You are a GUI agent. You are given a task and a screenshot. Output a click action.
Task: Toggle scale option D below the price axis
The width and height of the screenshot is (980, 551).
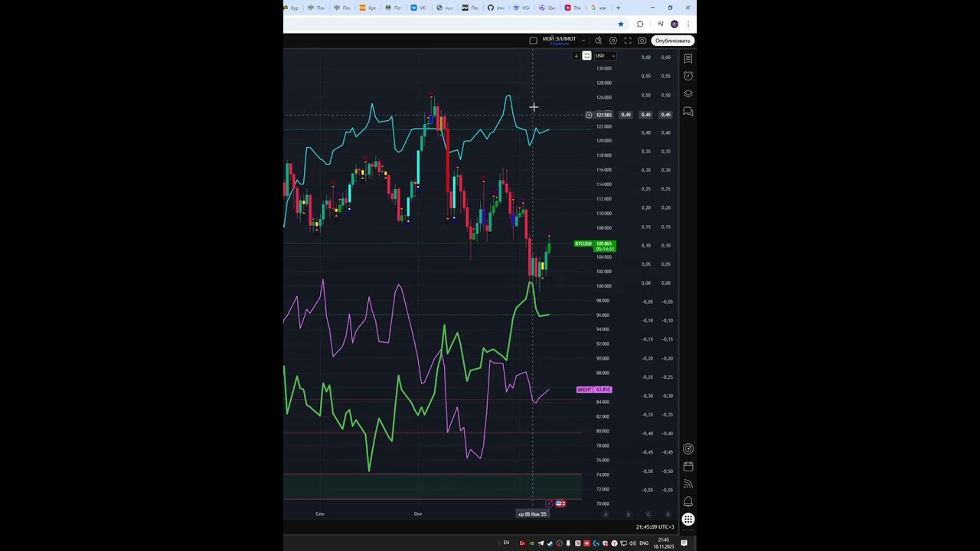click(668, 514)
